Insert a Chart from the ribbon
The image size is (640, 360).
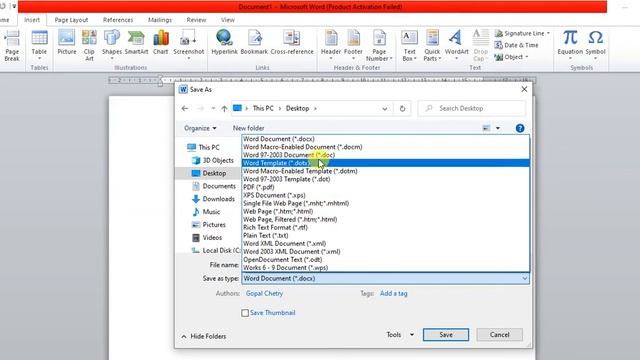click(160, 43)
